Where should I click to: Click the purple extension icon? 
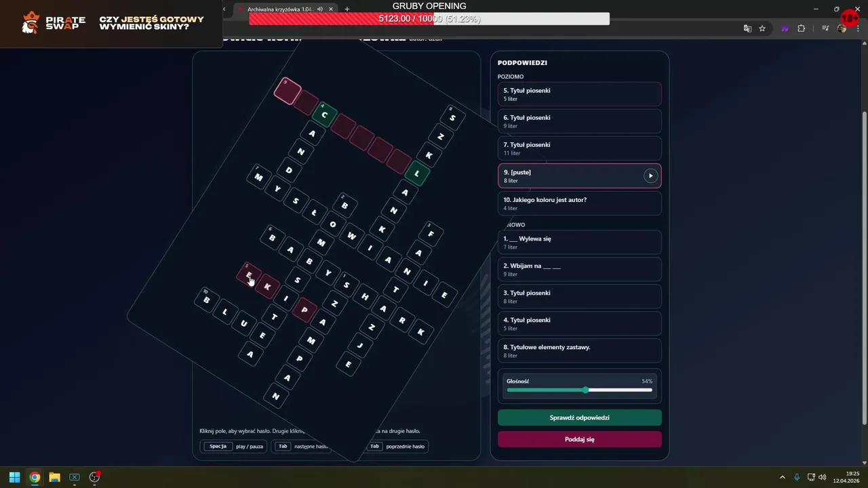coord(785,28)
